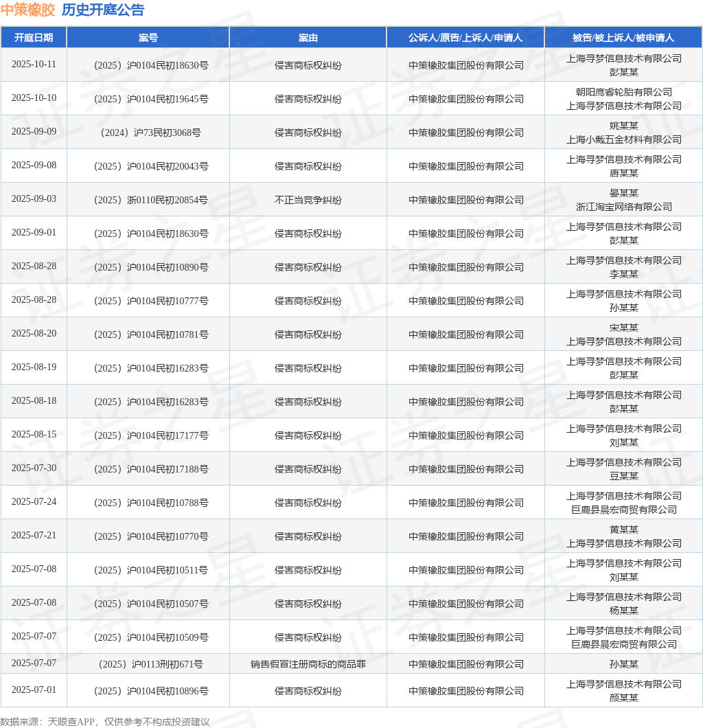Click 侵害商标权纠纷 in the 2025-10-11 row
703x728 pixels.
tap(308, 65)
